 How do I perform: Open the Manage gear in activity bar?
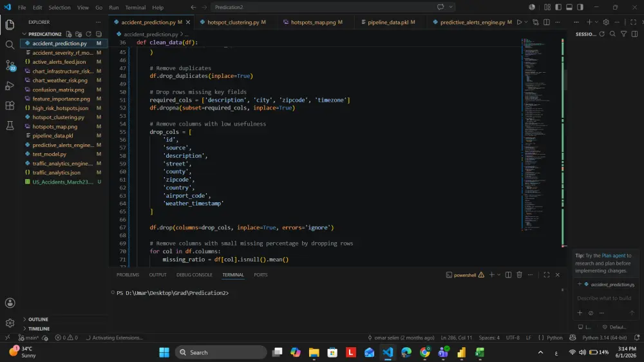click(x=10, y=323)
